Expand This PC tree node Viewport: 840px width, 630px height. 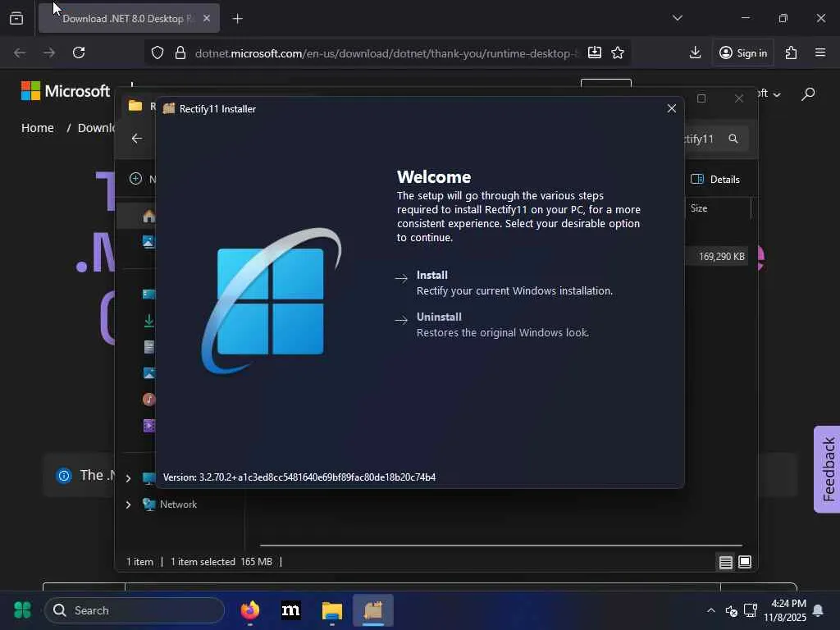[x=129, y=478]
